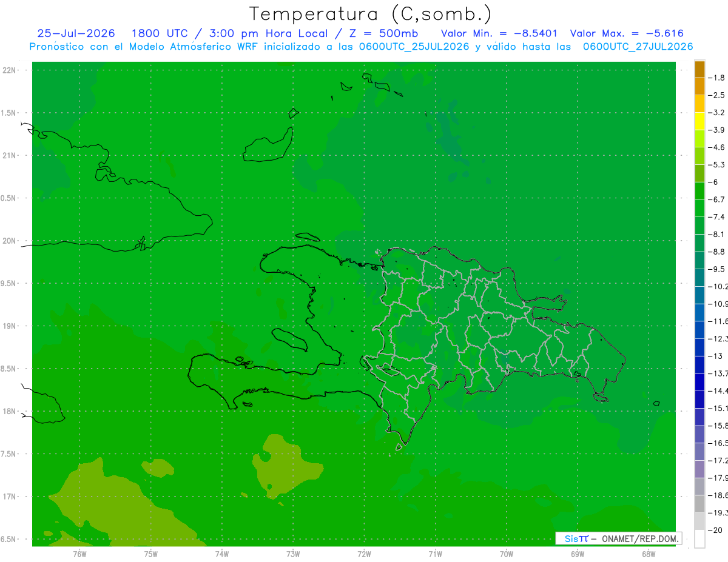This screenshot has width=728, height=562.
Task: Pick the blue swatch between -13 and -13.7
Action: tap(699, 364)
